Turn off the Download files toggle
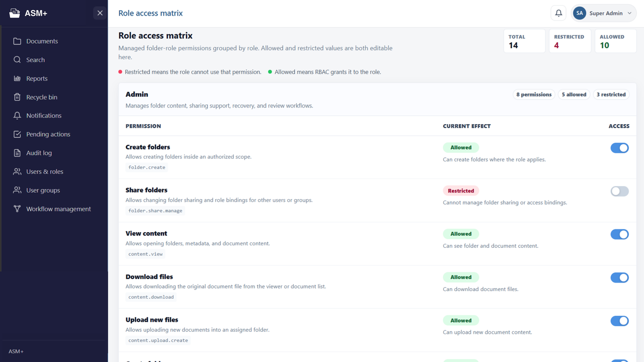Image resolution: width=644 pixels, height=362 pixels. [619, 278]
